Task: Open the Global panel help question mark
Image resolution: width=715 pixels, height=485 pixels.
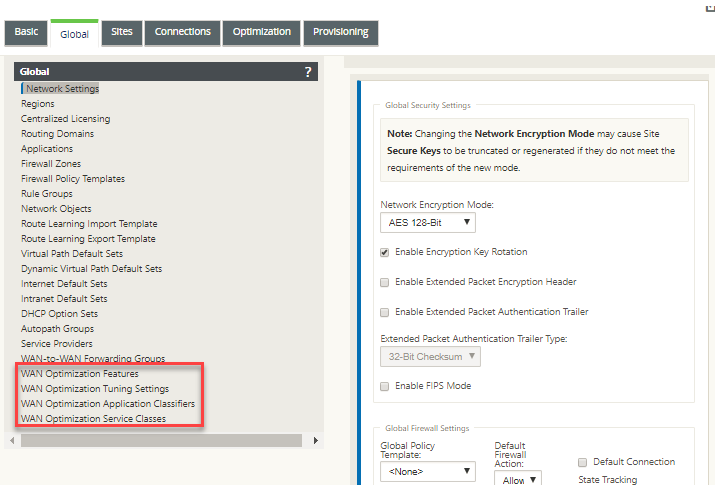Action: (x=308, y=72)
